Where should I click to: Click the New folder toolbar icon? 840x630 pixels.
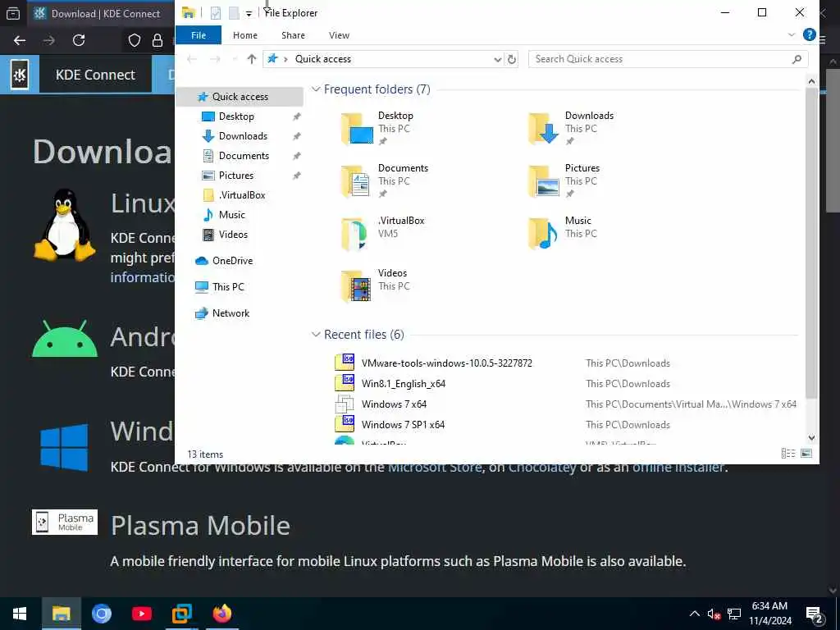point(234,13)
